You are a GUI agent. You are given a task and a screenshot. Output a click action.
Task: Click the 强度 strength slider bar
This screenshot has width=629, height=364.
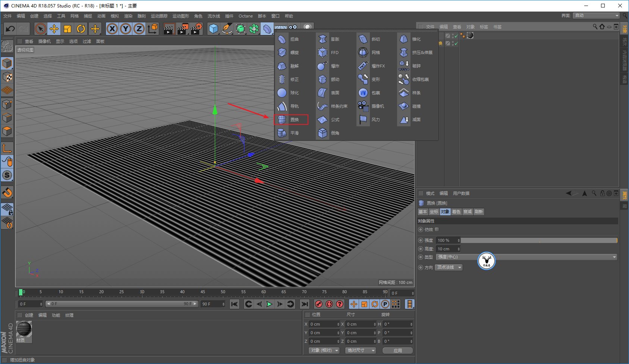[539, 240]
